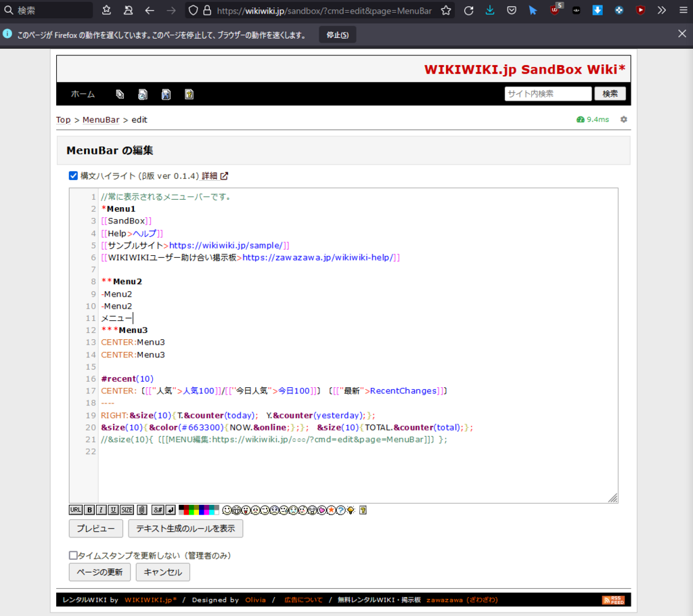This screenshot has height=616, width=693.
Task: Apply italic with the I button
Action: click(x=102, y=510)
